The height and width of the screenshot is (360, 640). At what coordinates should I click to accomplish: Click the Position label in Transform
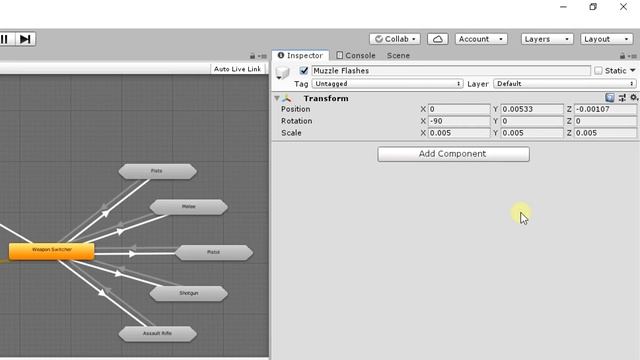[x=296, y=109]
